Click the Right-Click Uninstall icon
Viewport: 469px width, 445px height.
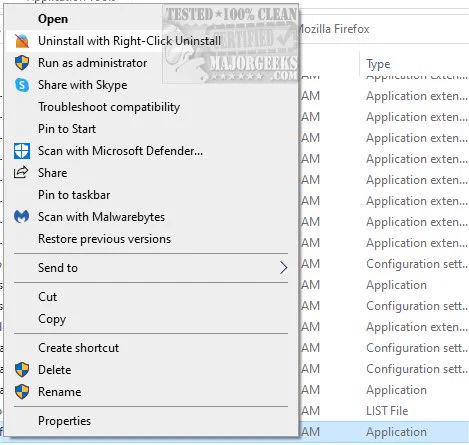click(x=22, y=41)
